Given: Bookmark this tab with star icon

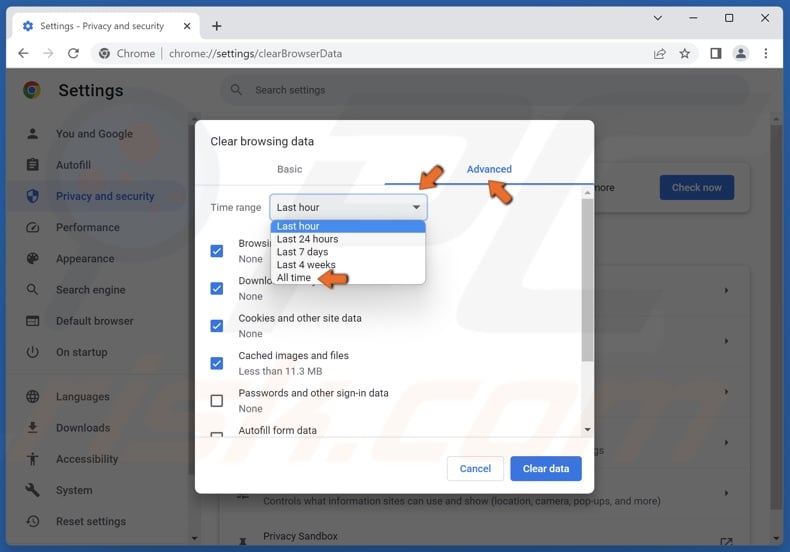Looking at the screenshot, I should (684, 53).
